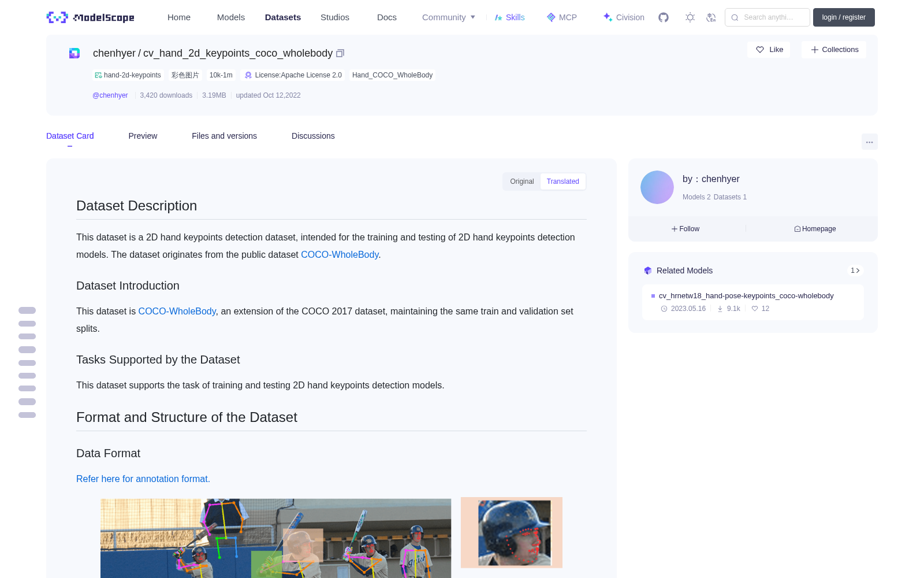Switch to the Preview tab

[143, 136]
